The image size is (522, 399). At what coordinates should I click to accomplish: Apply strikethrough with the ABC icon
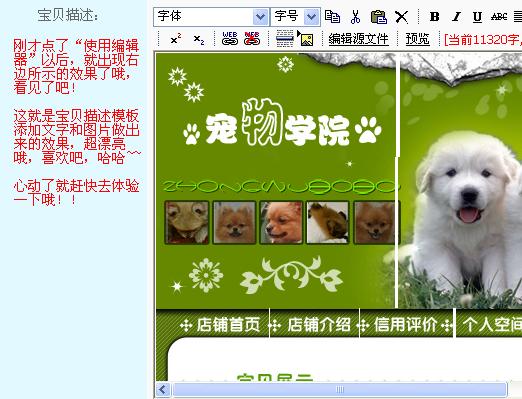[499, 16]
